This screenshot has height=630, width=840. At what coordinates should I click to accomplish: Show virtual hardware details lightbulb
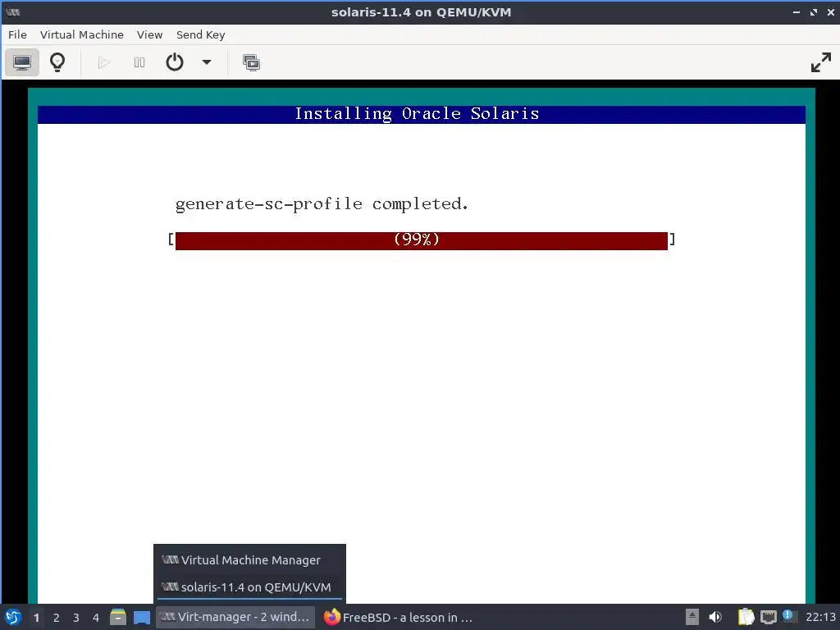click(57, 62)
